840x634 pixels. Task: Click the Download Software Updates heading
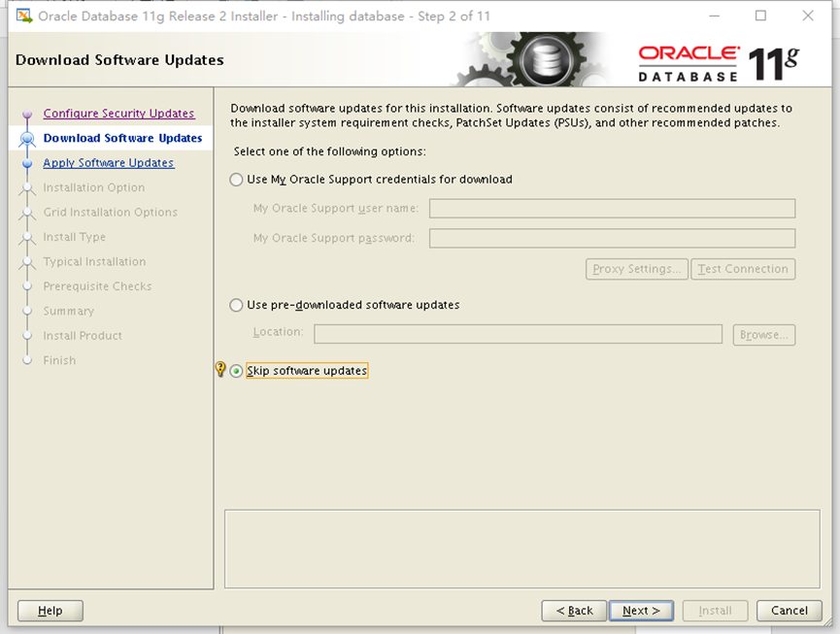tap(119, 60)
